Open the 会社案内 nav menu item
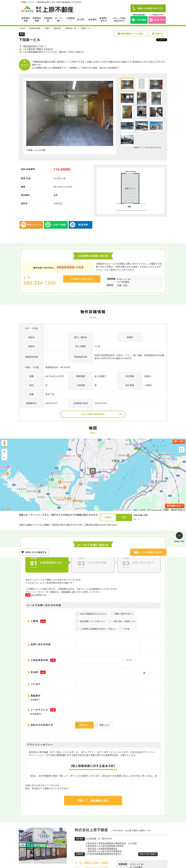 pos(93,20)
